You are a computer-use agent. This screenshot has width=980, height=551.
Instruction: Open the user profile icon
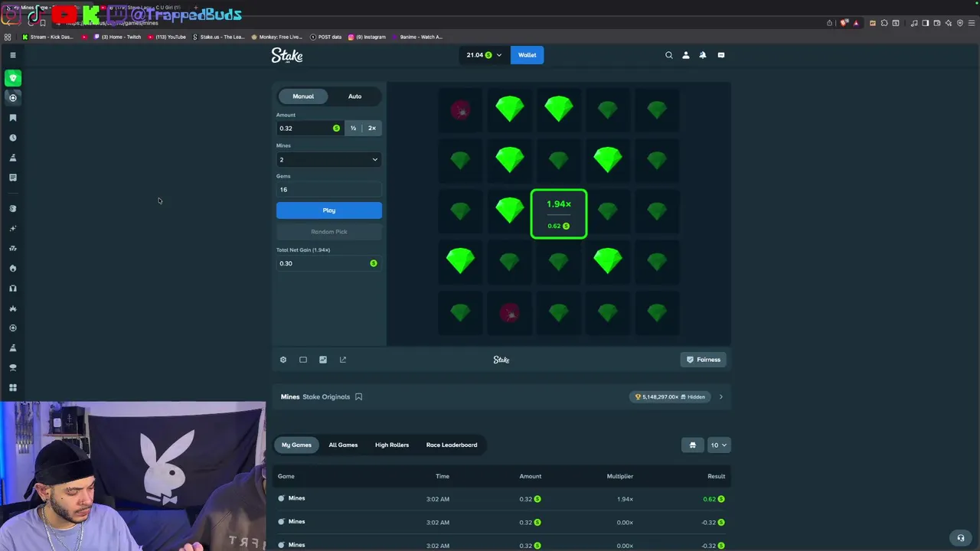pos(685,55)
